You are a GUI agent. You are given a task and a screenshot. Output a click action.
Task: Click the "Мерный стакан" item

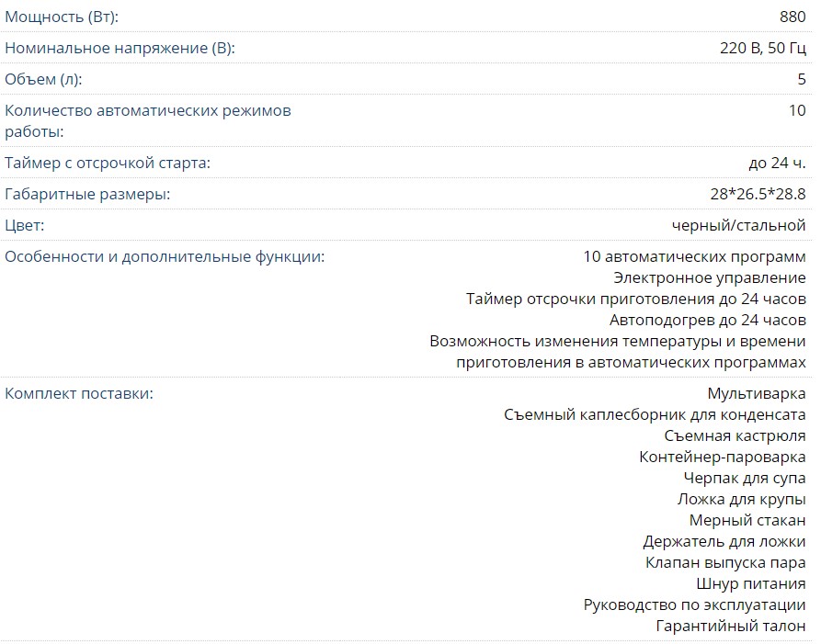coord(747,520)
